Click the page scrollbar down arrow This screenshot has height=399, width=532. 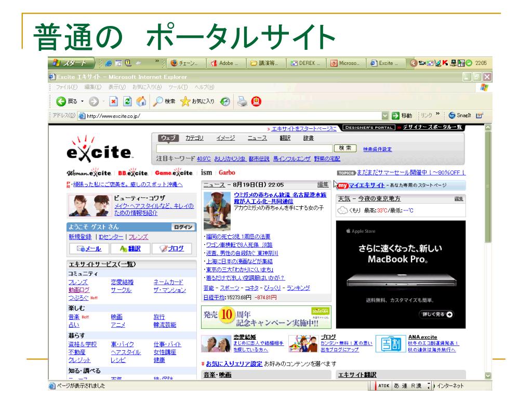pos(488,376)
